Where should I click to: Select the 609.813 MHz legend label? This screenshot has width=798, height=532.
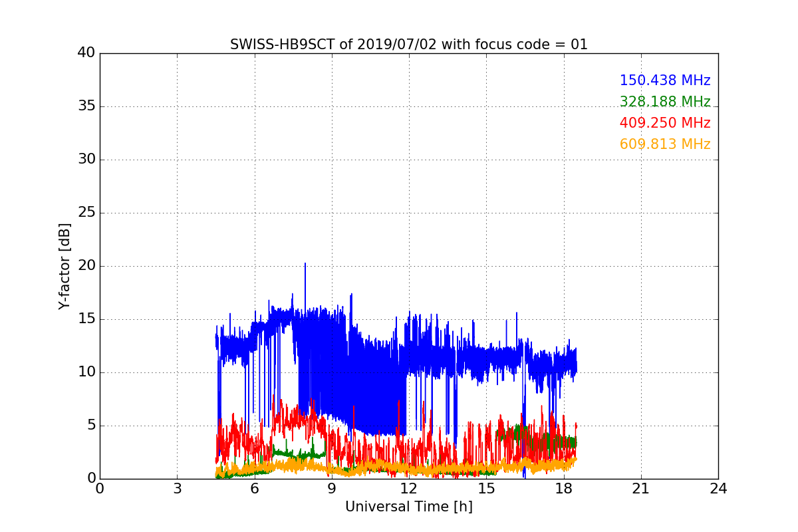[x=665, y=144]
